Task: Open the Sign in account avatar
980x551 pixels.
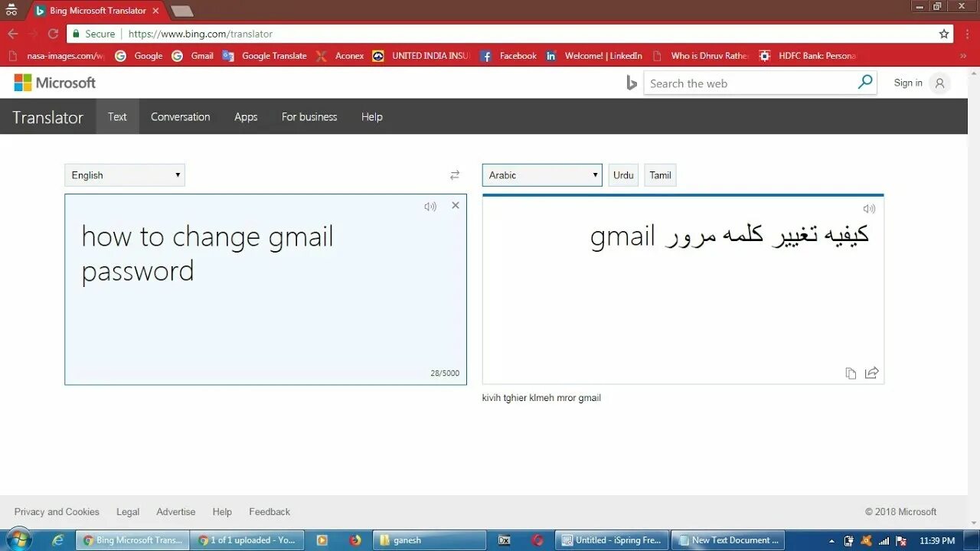Action: pyautogui.click(x=940, y=83)
